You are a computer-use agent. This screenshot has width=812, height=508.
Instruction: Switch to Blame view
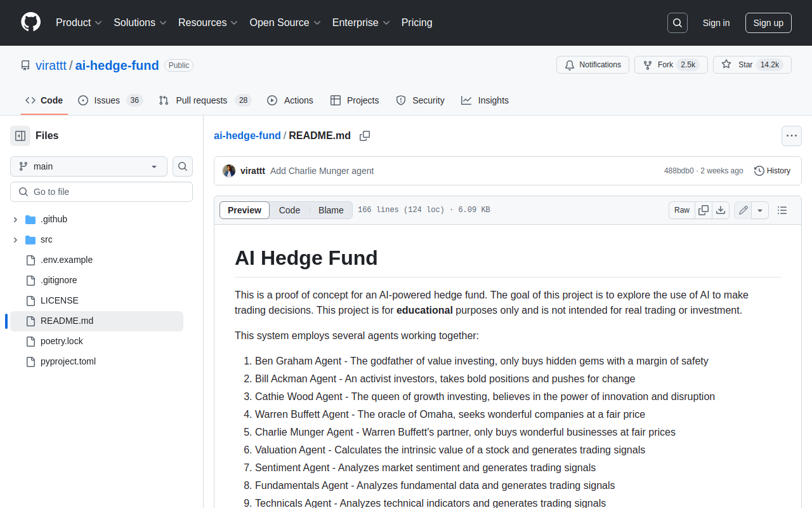[x=331, y=210]
